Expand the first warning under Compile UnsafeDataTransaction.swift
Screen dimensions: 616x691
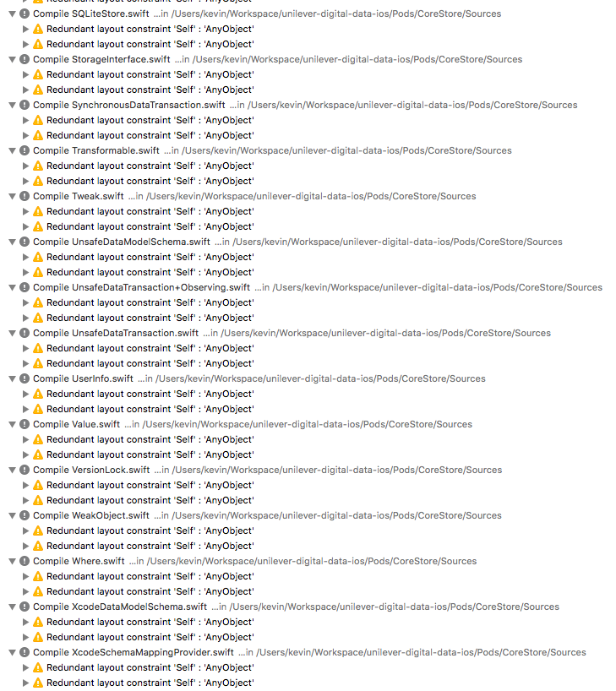(25, 348)
